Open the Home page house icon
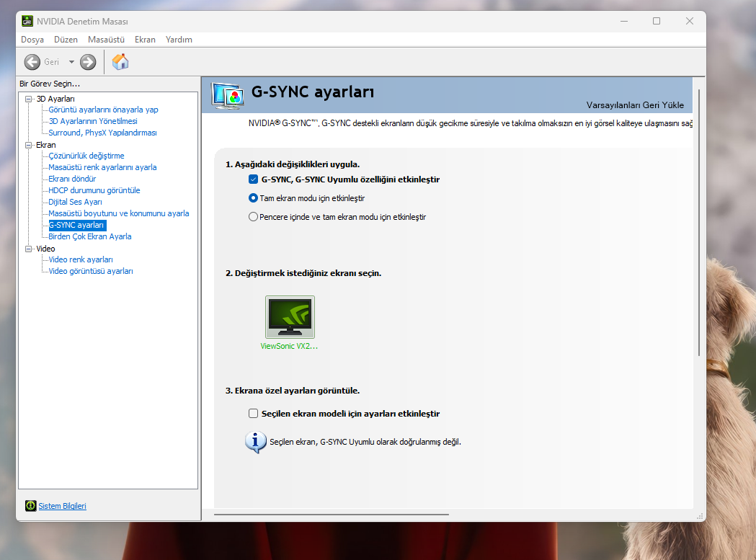The image size is (756, 560). click(120, 62)
